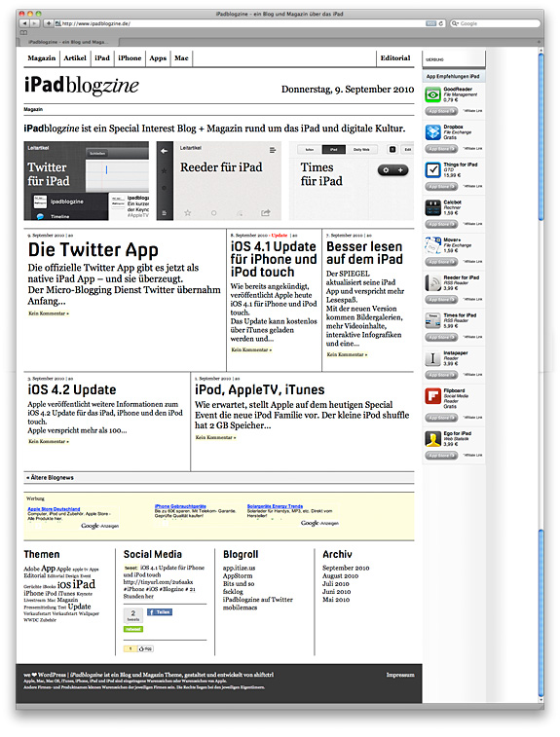Click the add bookmark plus button
Screen dimensions: 560x737
pyautogui.click(x=48, y=23)
